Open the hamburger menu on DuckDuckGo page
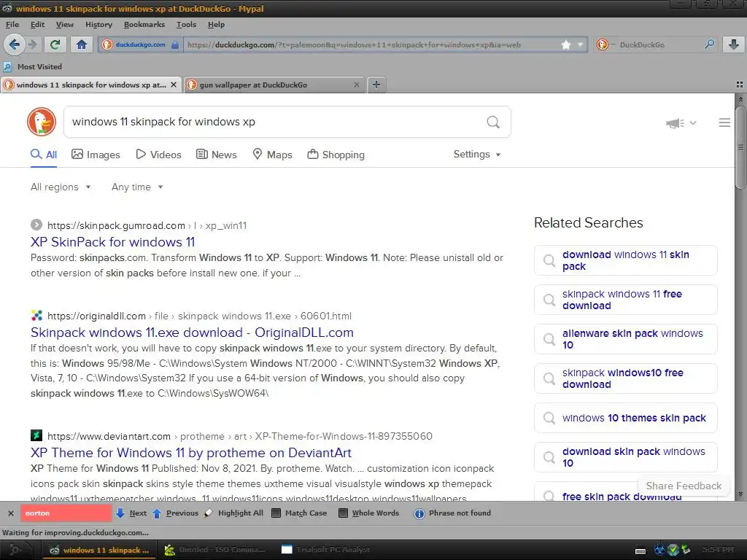Image resolution: width=747 pixels, height=560 pixels. (x=724, y=122)
